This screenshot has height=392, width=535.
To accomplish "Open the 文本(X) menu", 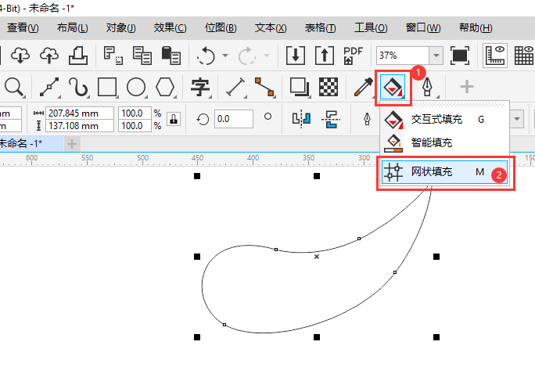I will (271, 27).
